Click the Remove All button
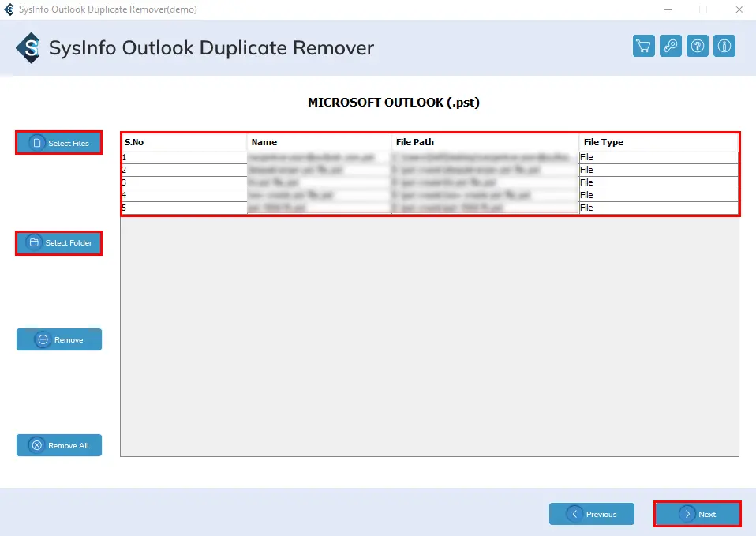 pyautogui.click(x=59, y=445)
